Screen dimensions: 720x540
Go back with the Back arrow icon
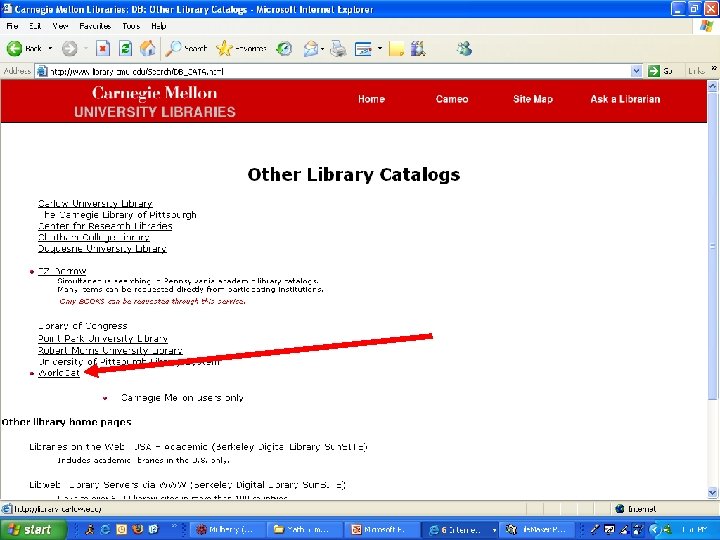coord(14,48)
